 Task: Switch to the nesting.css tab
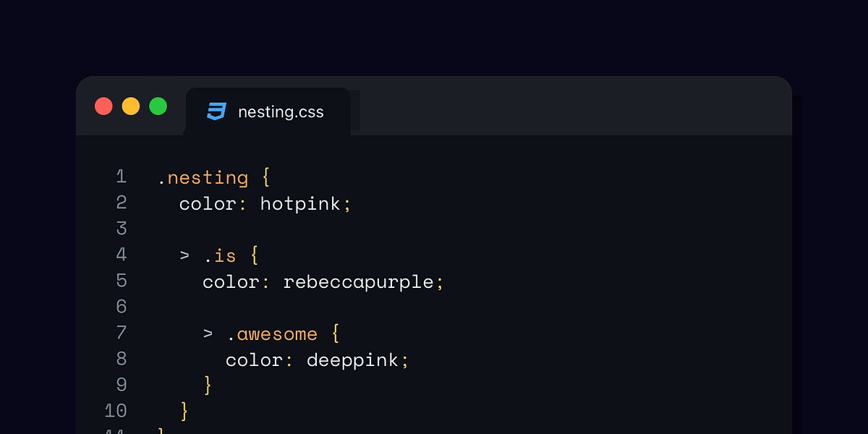pyautogui.click(x=281, y=112)
